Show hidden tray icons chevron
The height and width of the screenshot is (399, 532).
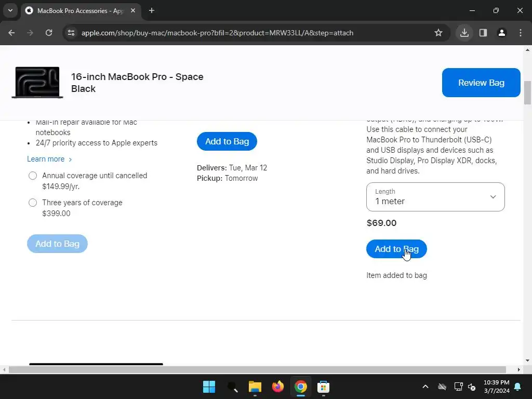425,387
